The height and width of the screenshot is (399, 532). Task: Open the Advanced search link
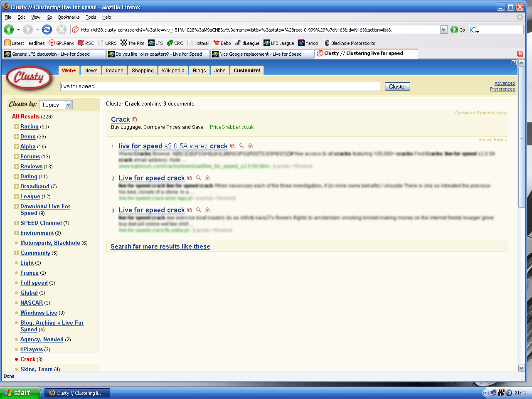[x=505, y=83]
